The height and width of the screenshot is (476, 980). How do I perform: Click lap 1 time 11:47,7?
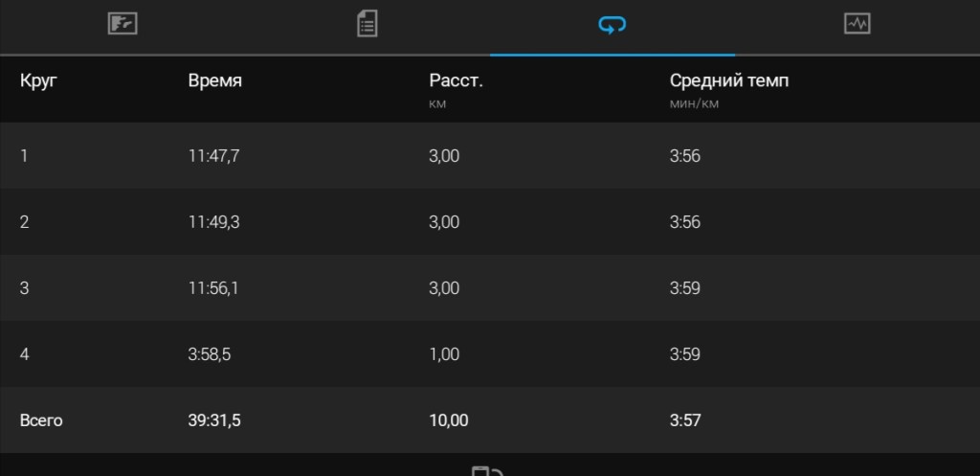(214, 156)
